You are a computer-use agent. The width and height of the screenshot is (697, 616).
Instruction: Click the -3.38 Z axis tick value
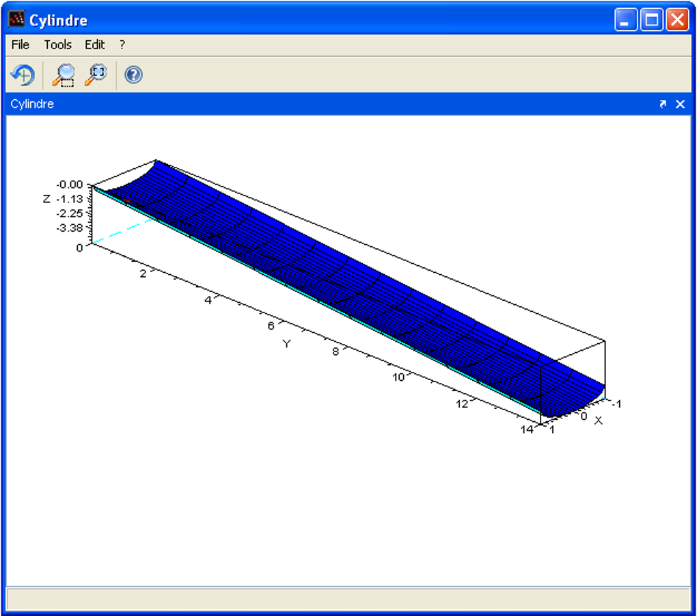click(x=70, y=228)
